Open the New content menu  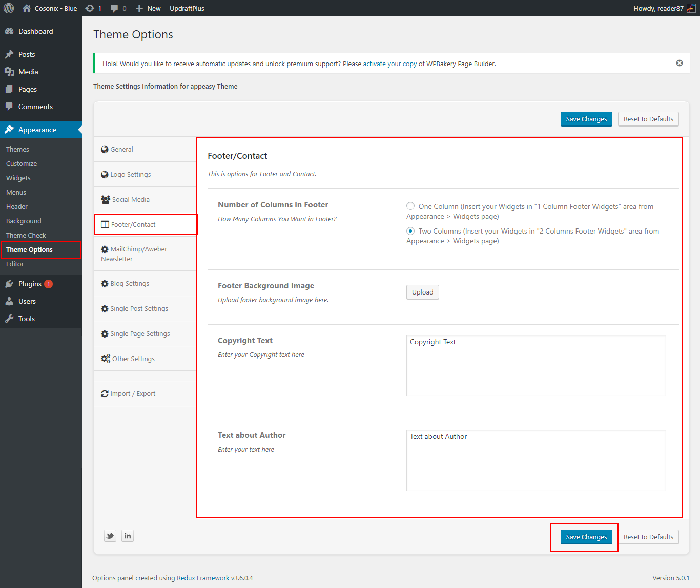[148, 8]
